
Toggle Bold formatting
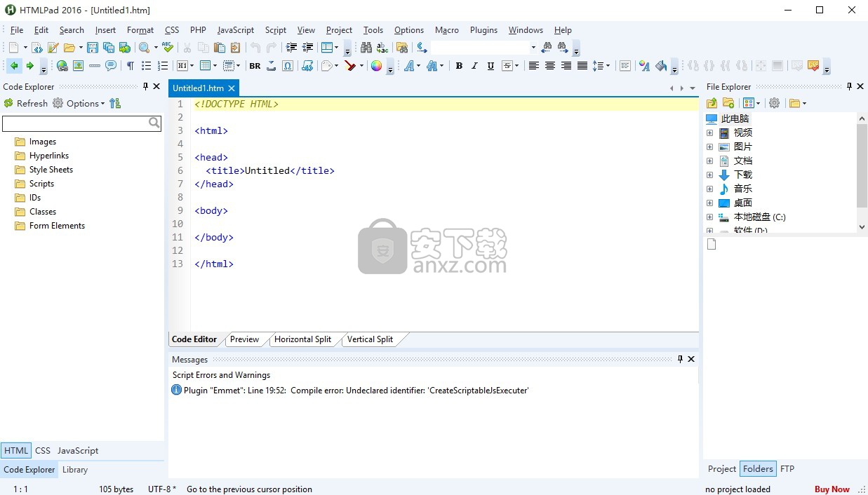click(459, 66)
